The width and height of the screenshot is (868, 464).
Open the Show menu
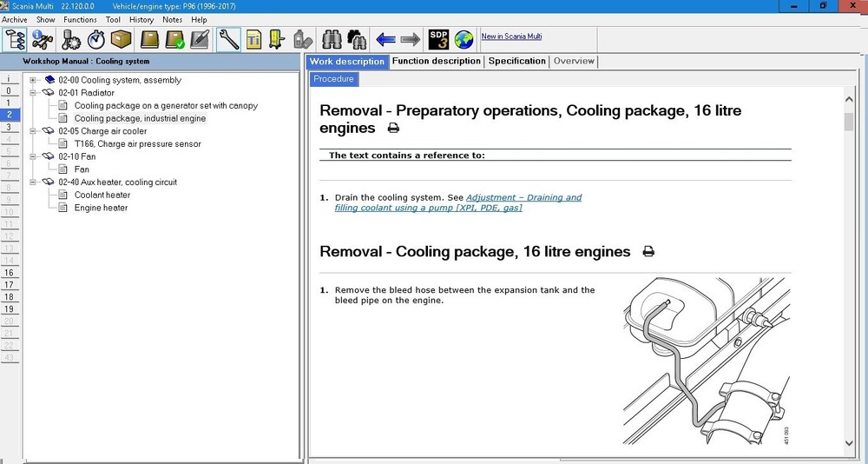[x=45, y=19]
